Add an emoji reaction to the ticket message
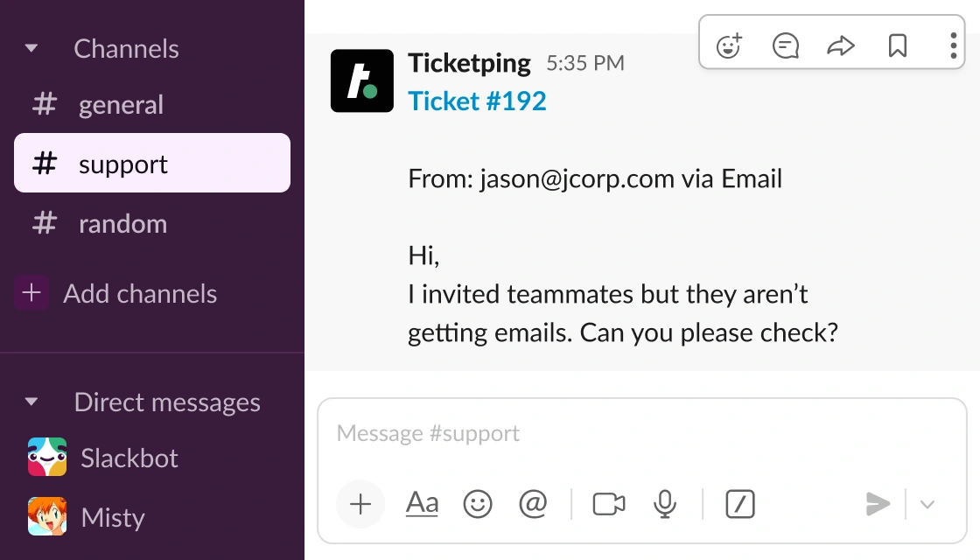Viewport: 980px width, 560px height. coord(729,45)
